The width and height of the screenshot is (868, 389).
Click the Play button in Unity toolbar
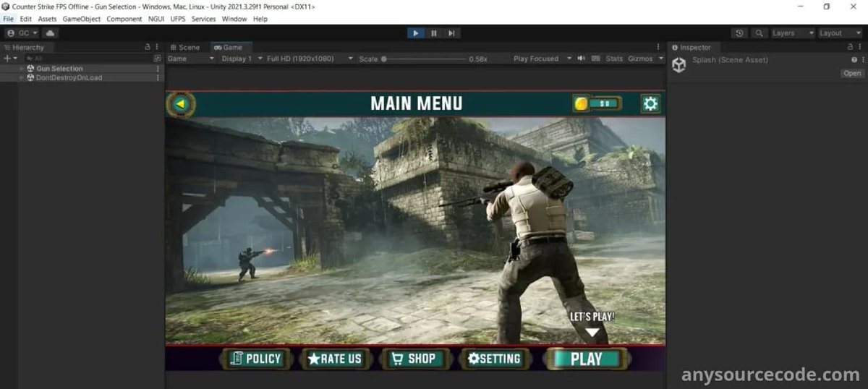pos(416,33)
